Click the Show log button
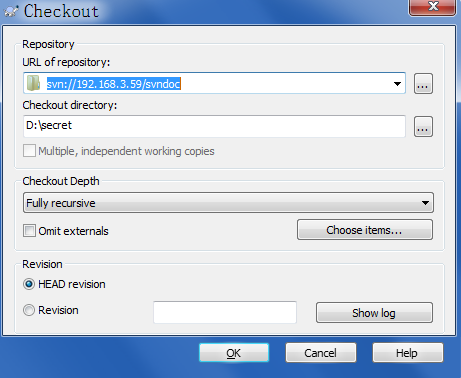 tap(374, 313)
